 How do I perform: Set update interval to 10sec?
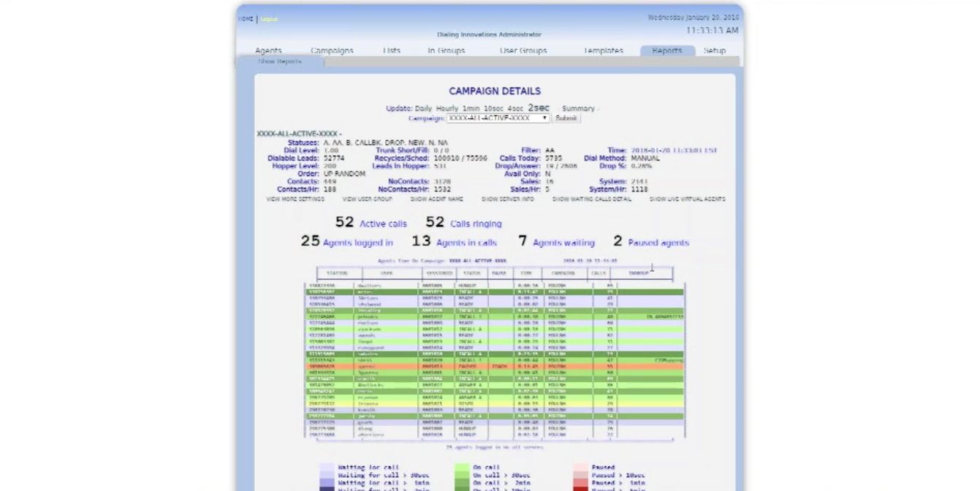[x=494, y=108]
